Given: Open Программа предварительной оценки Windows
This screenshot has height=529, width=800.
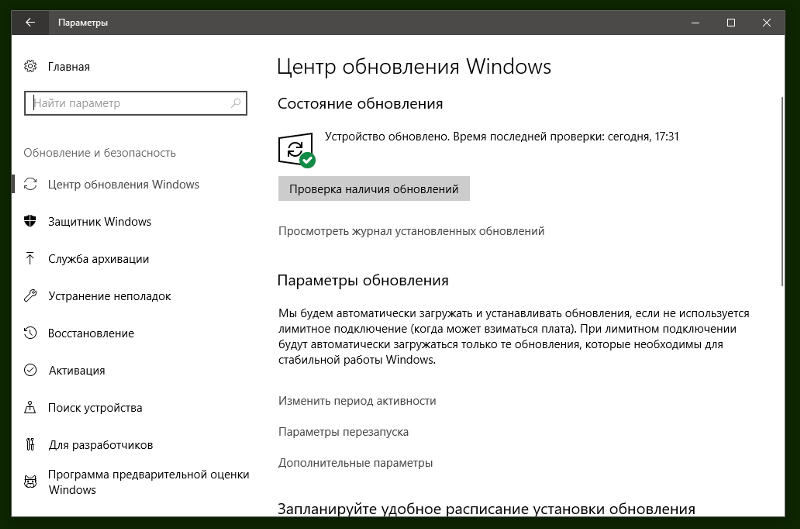Looking at the screenshot, I should point(148,482).
